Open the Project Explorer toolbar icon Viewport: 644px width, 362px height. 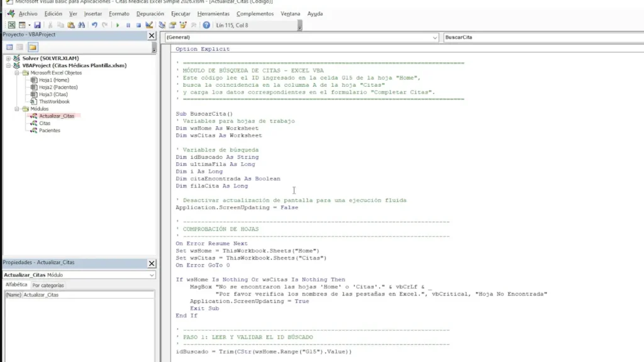(162, 25)
